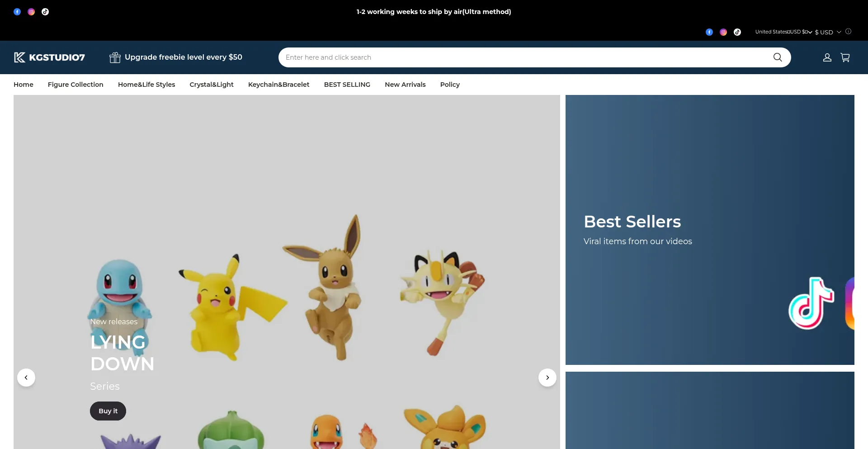Click the large TikTok logo on Best Sellers

[811, 303]
